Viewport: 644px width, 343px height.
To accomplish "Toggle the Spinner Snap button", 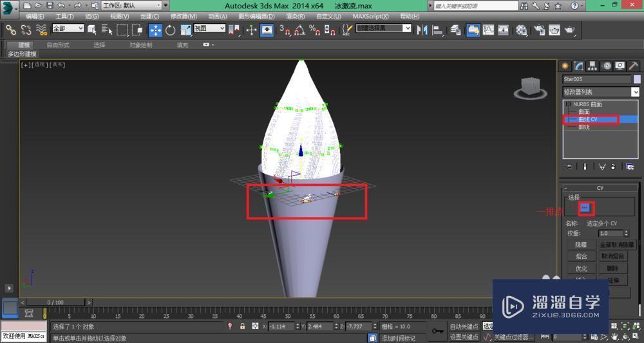I will (330, 30).
